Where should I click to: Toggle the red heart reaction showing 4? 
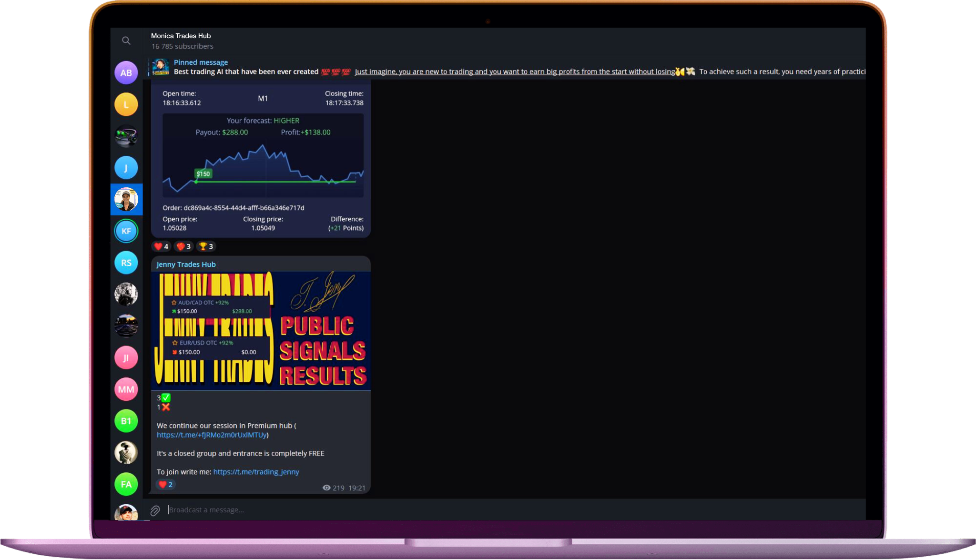162,246
